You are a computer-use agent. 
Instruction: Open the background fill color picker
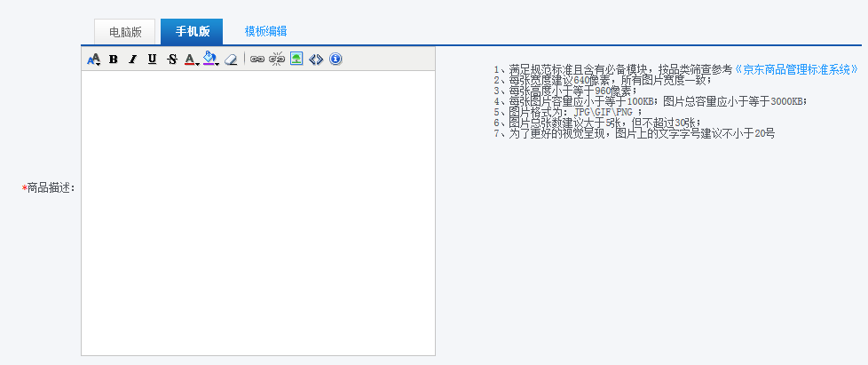pyautogui.click(x=211, y=59)
